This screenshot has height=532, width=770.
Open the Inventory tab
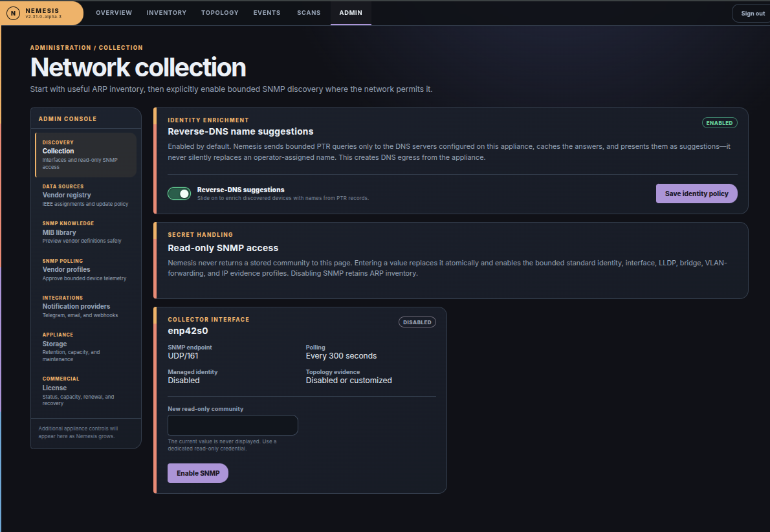click(x=166, y=13)
